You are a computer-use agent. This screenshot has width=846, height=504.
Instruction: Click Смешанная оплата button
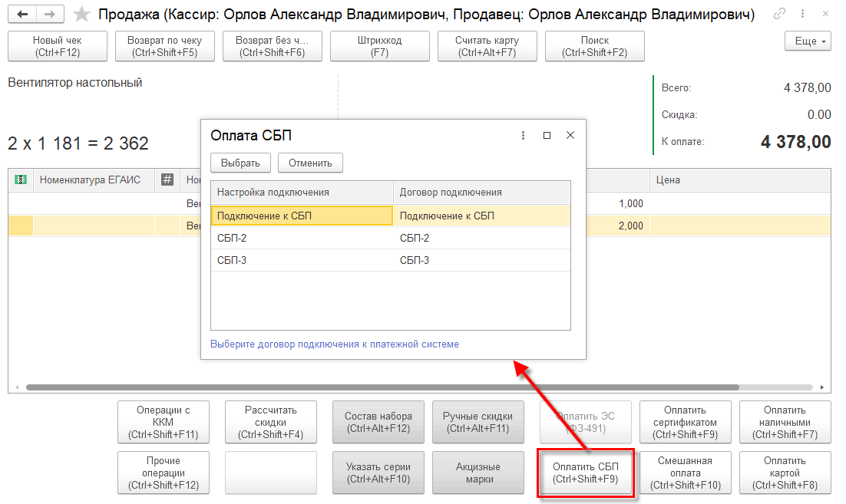point(685,473)
